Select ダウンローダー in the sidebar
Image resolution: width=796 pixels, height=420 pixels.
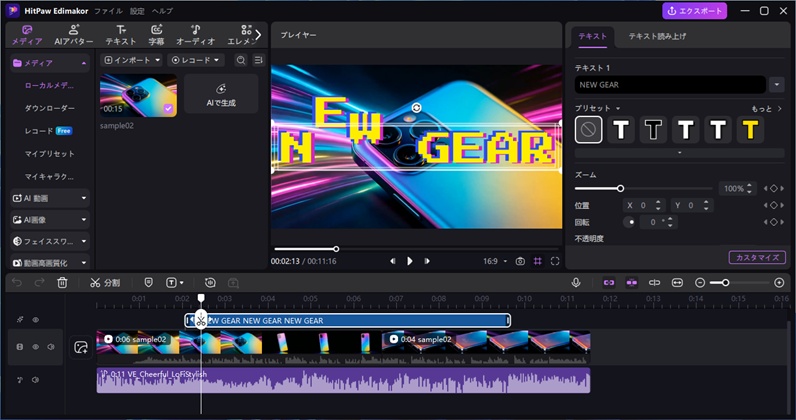click(50, 108)
